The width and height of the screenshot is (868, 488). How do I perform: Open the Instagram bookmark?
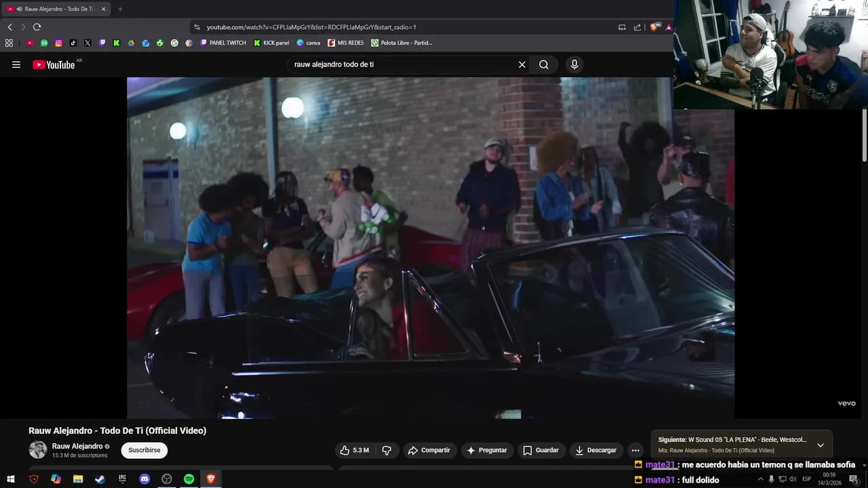point(59,43)
